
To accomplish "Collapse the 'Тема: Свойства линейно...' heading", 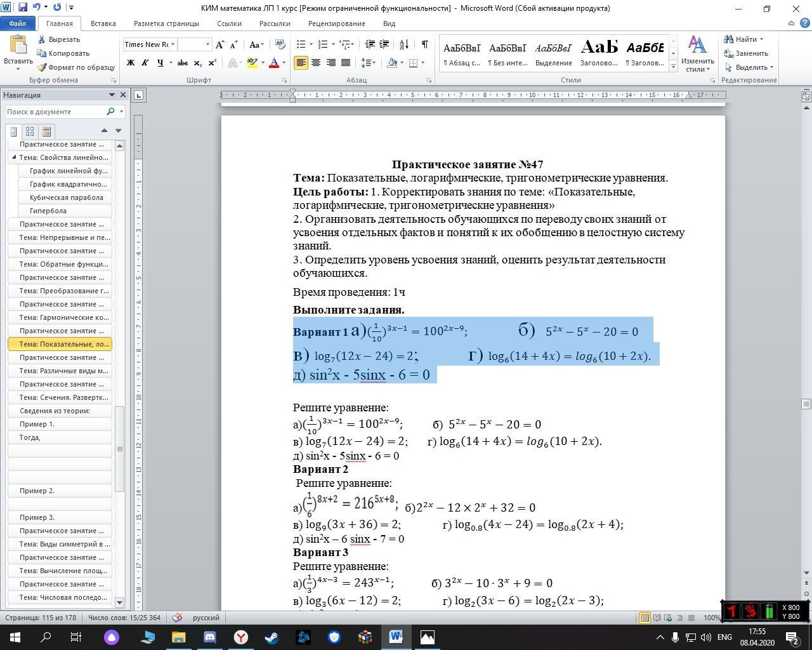I will (x=14, y=157).
